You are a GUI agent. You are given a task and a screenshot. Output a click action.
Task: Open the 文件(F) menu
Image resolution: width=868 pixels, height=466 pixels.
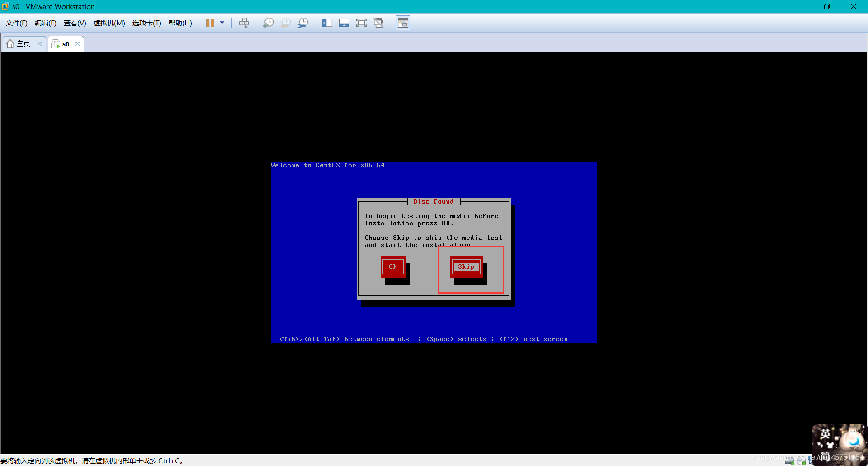click(x=17, y=23)
